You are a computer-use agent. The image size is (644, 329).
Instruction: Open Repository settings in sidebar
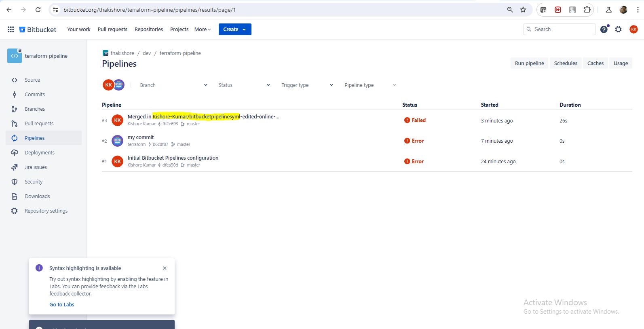click(x=46, y=211)
